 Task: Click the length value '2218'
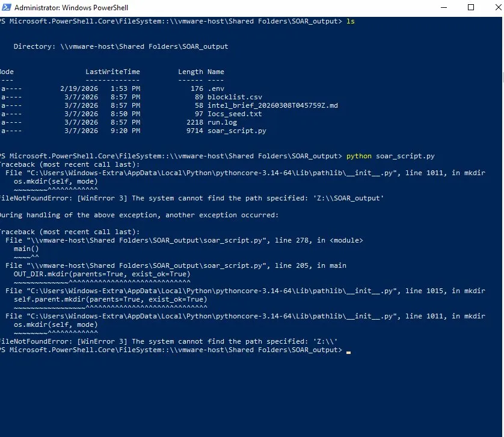[x=195, y=122]
